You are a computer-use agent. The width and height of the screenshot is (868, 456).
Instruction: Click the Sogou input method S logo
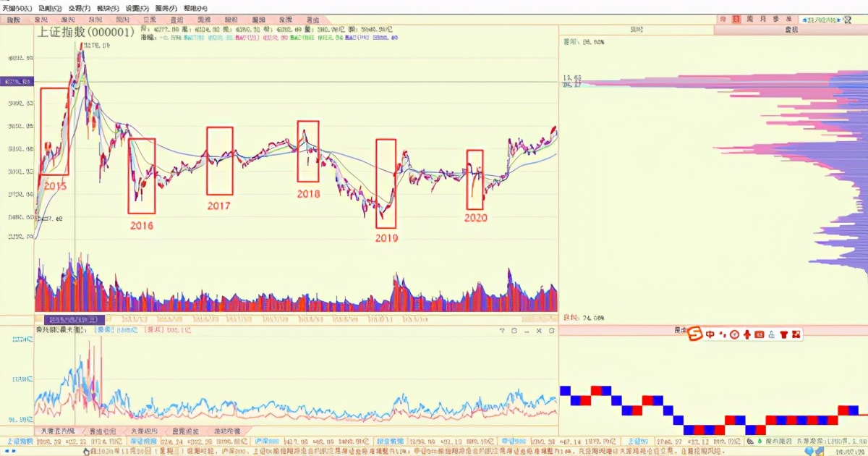pos(694,334)
